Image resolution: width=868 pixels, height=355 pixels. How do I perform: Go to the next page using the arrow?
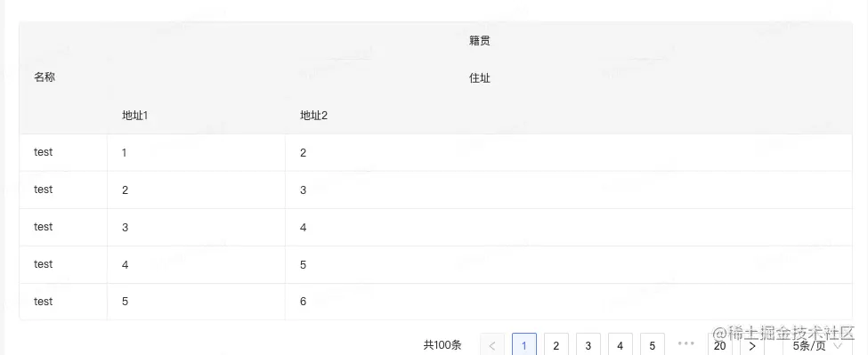(751, 345)
